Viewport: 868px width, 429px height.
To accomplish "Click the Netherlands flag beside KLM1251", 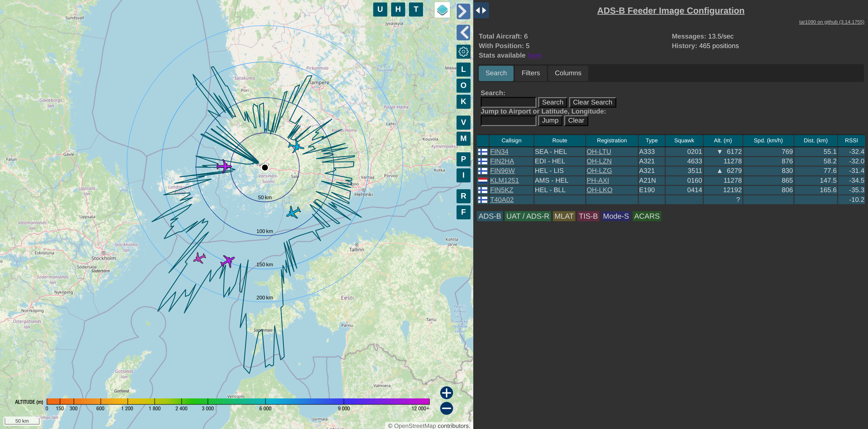I will (483, 180).
